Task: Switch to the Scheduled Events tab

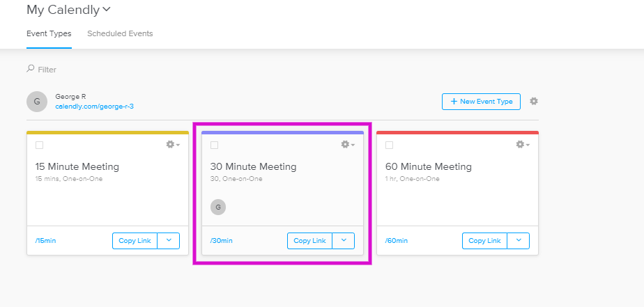Action: [x=120, y=33]
